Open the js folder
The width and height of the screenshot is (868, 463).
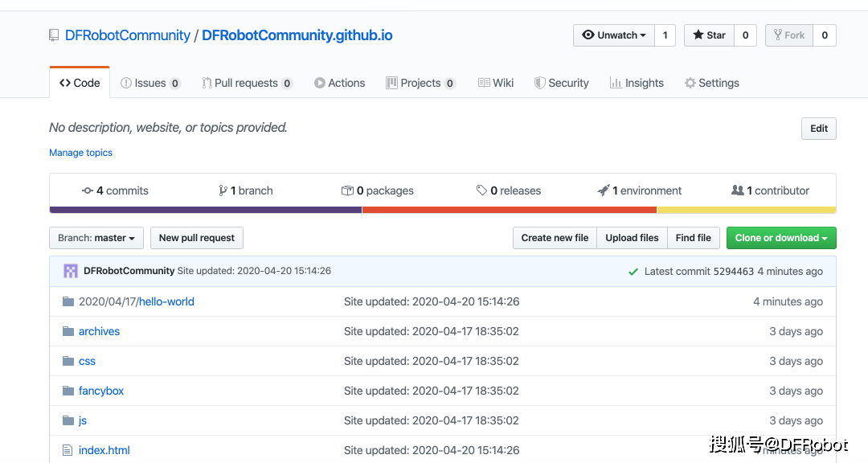[83, 420]
